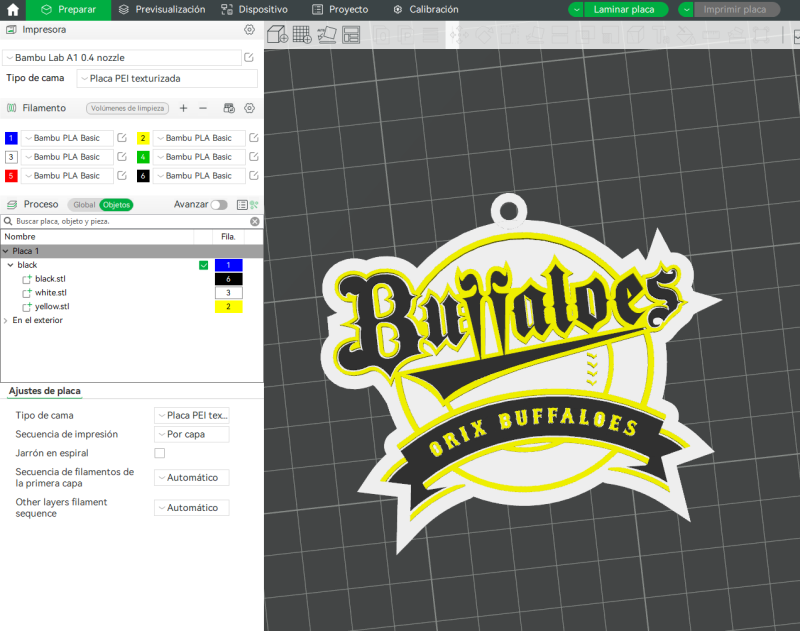The height and width of the screenshot is (631, 800).
Task: Open AMS filament sync icon
Action: coord(229,108)
